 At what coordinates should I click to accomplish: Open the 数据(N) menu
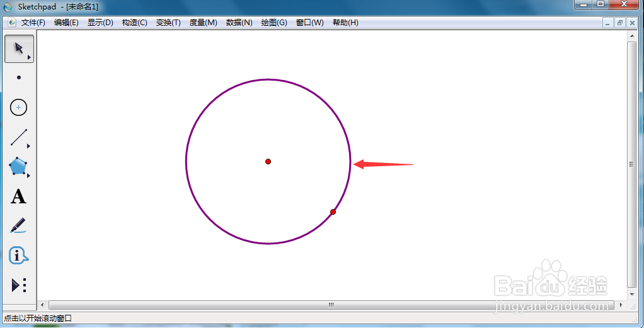[x=239, y=23]
